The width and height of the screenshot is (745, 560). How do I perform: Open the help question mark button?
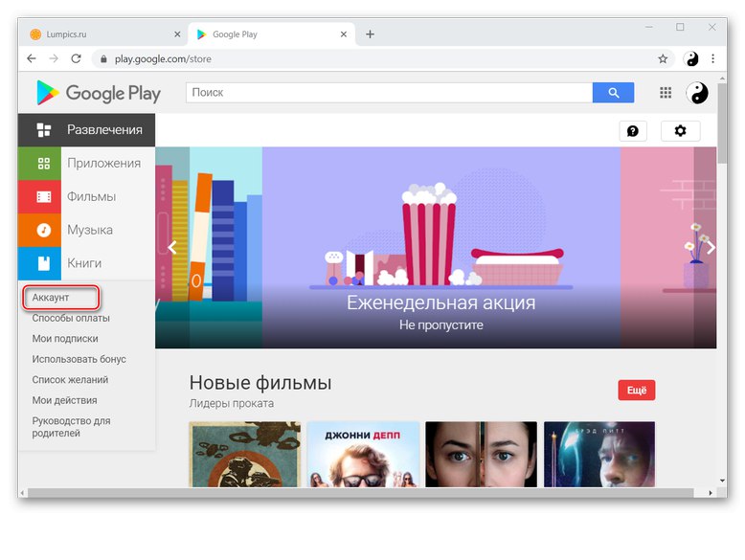point(633,131)
